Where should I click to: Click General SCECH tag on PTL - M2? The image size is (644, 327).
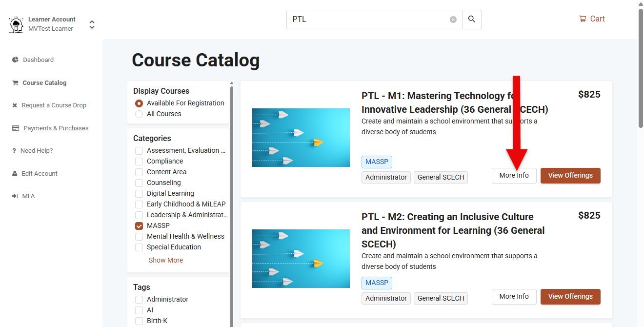pos(441,298)
